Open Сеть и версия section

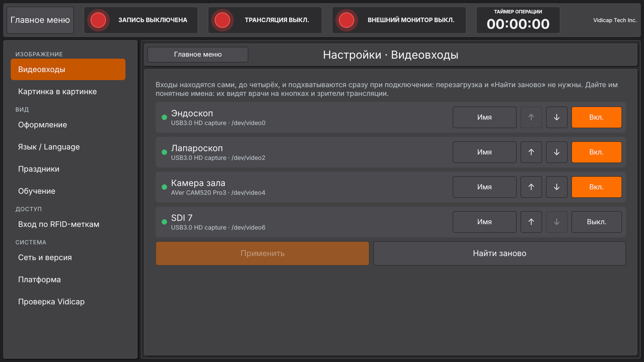tap(68, 257)
